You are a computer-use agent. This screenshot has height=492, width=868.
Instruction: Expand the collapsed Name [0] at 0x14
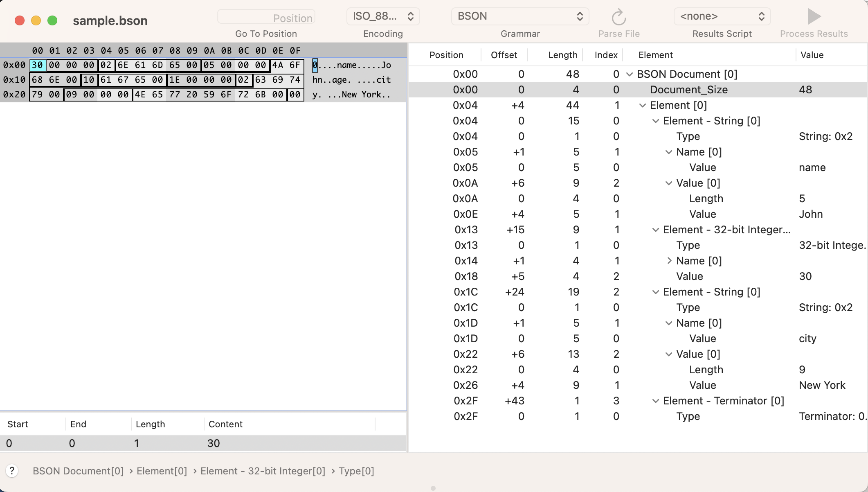pos(669,261)
